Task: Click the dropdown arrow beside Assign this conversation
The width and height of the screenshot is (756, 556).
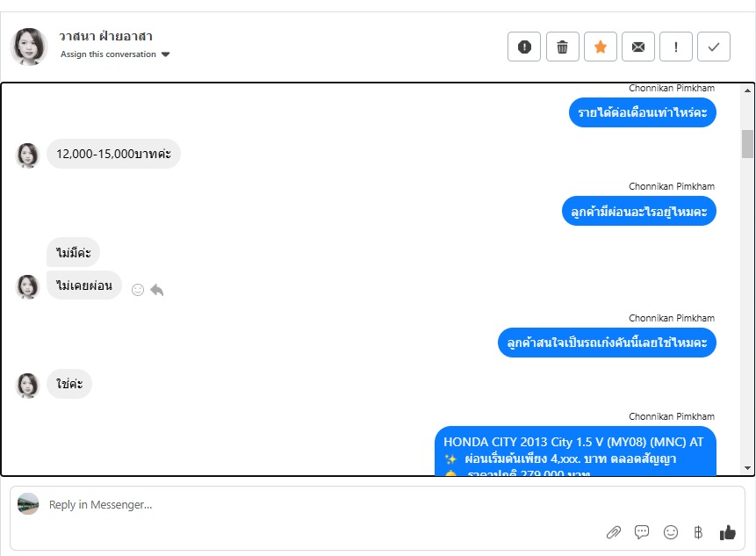Action: [165, 54]
